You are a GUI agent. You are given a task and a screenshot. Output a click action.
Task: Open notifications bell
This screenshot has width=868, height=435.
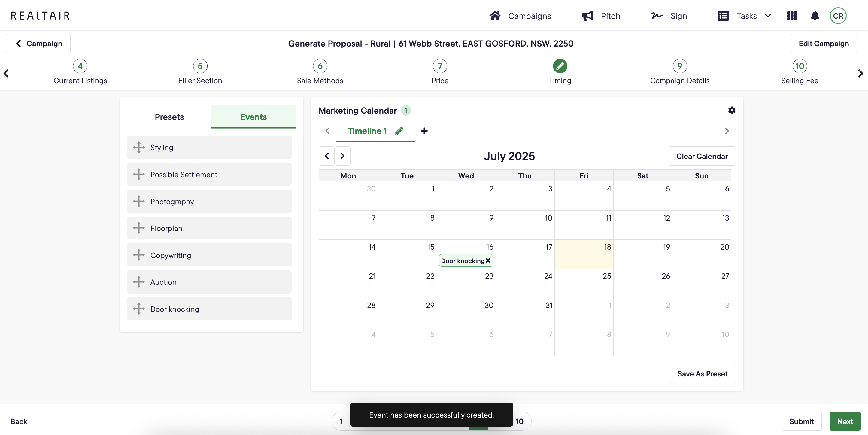(x=815, y=16)
